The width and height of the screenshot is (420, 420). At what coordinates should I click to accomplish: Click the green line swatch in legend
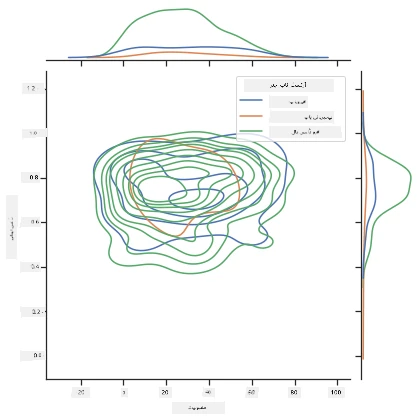[x=251, y=131]
